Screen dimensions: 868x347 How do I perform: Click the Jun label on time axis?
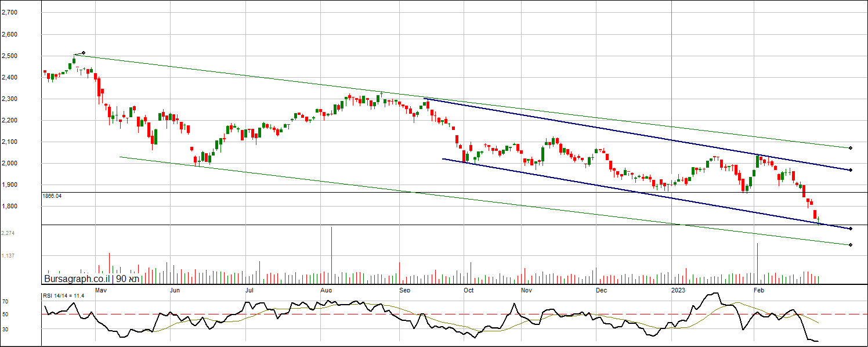(x=175, y=290)
